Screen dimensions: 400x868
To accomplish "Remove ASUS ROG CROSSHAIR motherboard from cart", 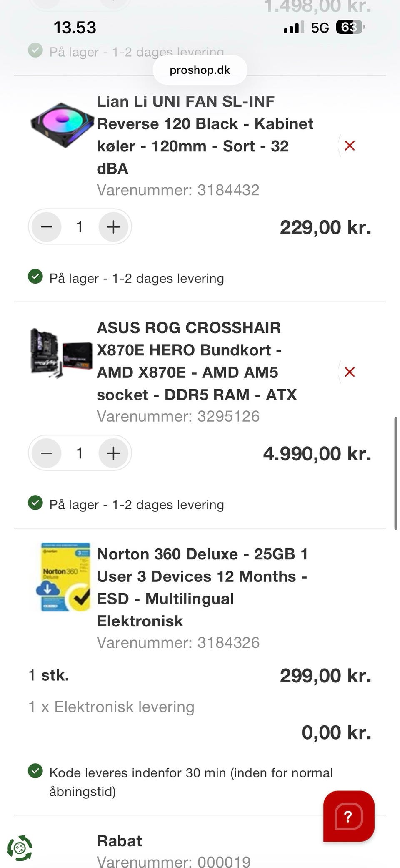I will click(x=350, y=372).
